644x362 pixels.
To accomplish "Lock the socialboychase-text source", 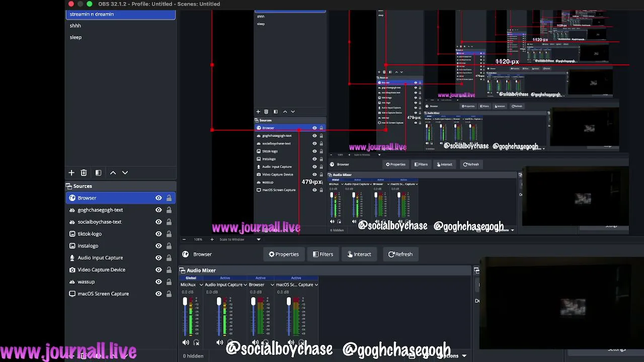I will click(x=169, y=222).
